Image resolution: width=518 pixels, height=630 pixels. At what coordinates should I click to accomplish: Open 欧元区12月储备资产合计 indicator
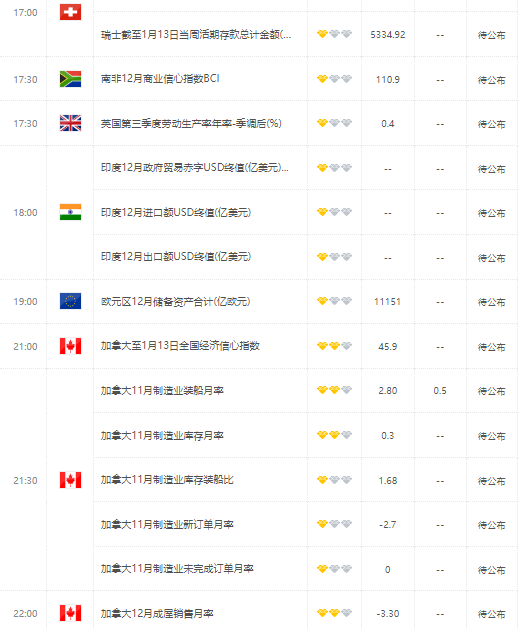[x=175, y=301]
